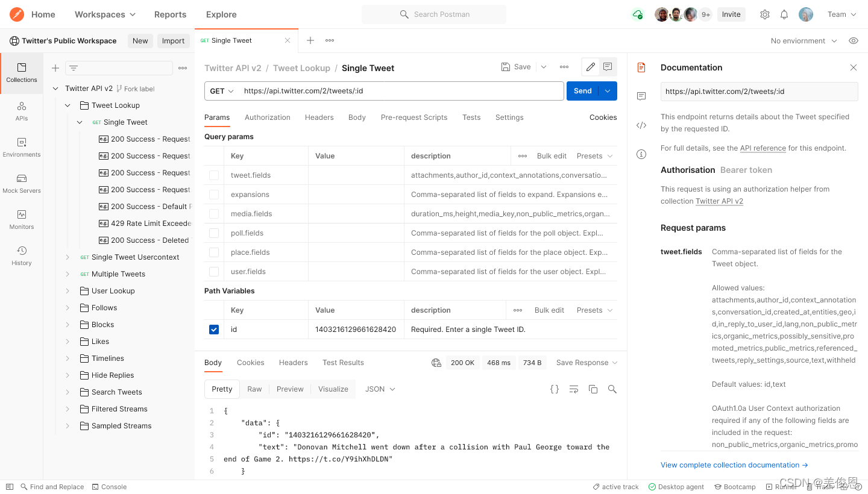
Task: Open the APIs sidebar section
Action: click(x=22, y=111)
